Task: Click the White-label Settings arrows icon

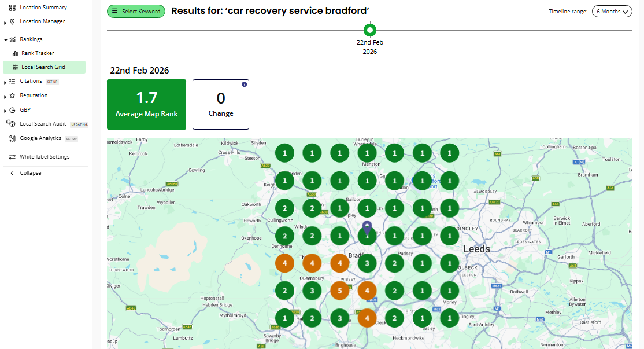Action: point(12,157)
